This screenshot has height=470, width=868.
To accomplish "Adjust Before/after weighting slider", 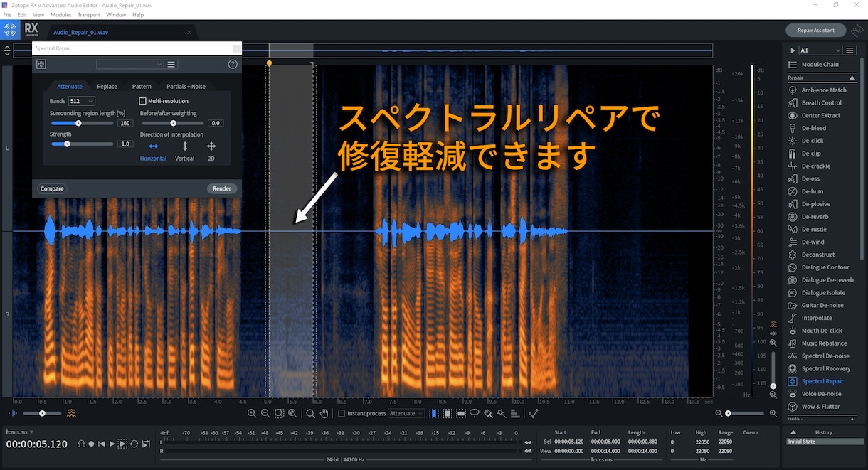I will [x=174, y=123].
